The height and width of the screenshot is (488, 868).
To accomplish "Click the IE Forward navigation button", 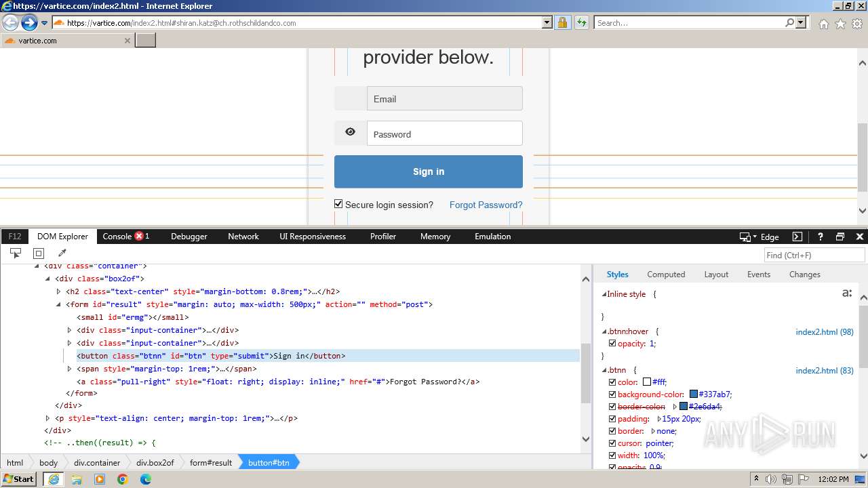I will pyautogui.click(x=28, y=22).
